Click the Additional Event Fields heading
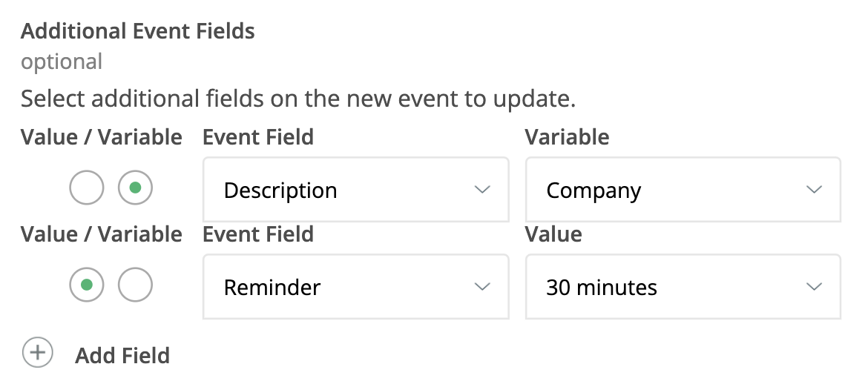 click(x=138, y=31)
